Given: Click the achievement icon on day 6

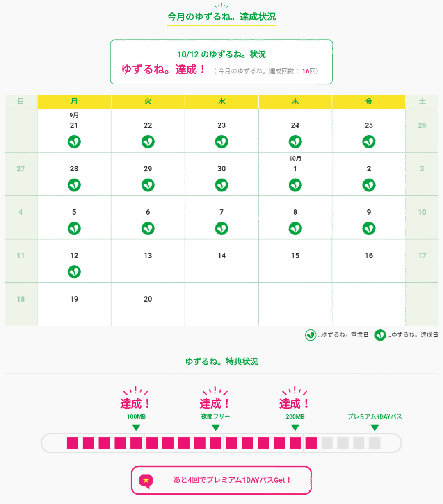Looking at the screenshot, I should 148,229.
